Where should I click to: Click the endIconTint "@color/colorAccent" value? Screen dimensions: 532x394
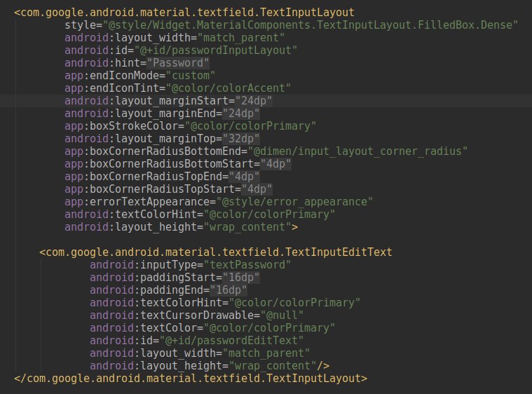point(229,88)
